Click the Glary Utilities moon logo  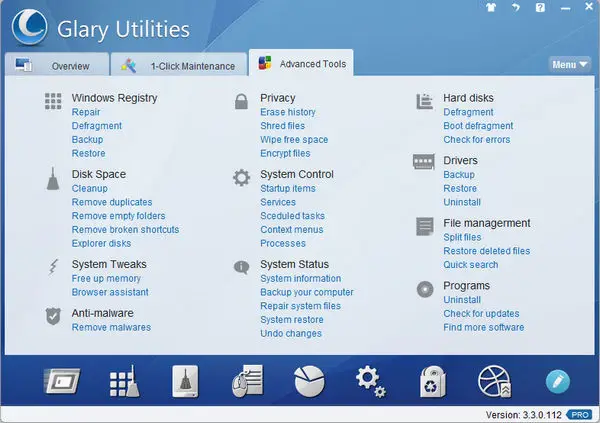coord(29,27)
